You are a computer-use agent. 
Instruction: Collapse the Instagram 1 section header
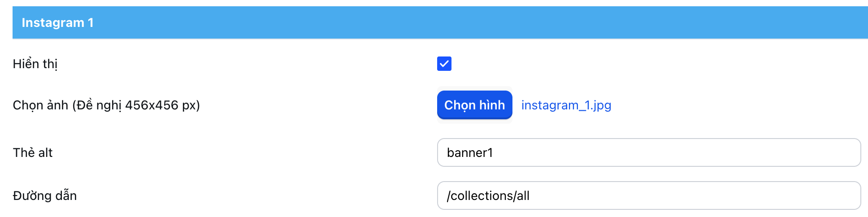439,22
